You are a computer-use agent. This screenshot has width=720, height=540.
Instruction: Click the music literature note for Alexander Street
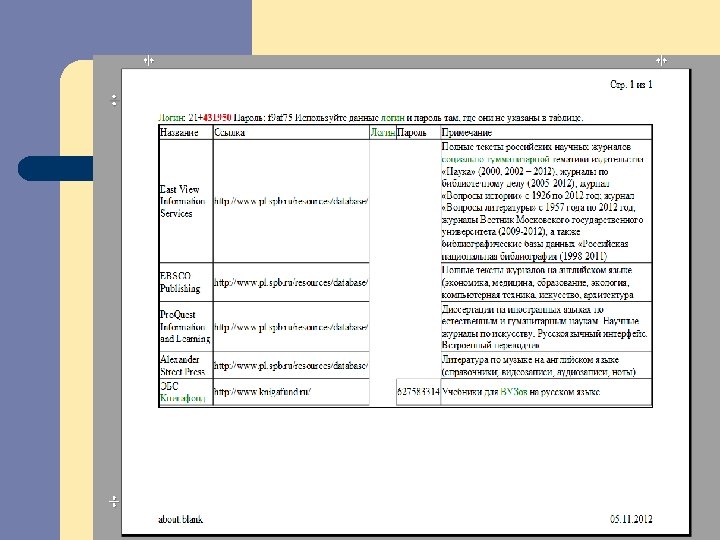(x=539, y=366)
